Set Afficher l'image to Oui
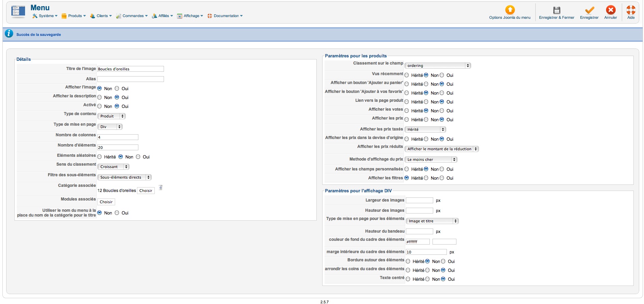This screenshot has width=644, height=304. pyautogui.click(x=117, y=88)
